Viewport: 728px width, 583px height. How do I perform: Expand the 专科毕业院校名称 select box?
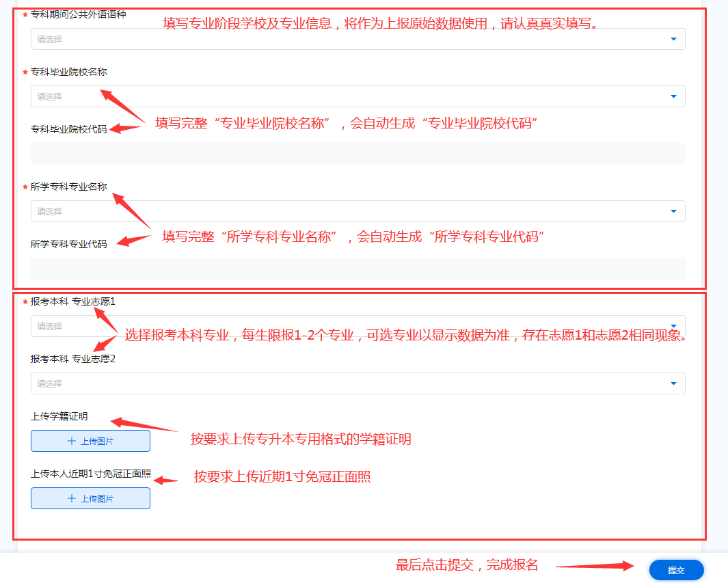tap(342, 96)
